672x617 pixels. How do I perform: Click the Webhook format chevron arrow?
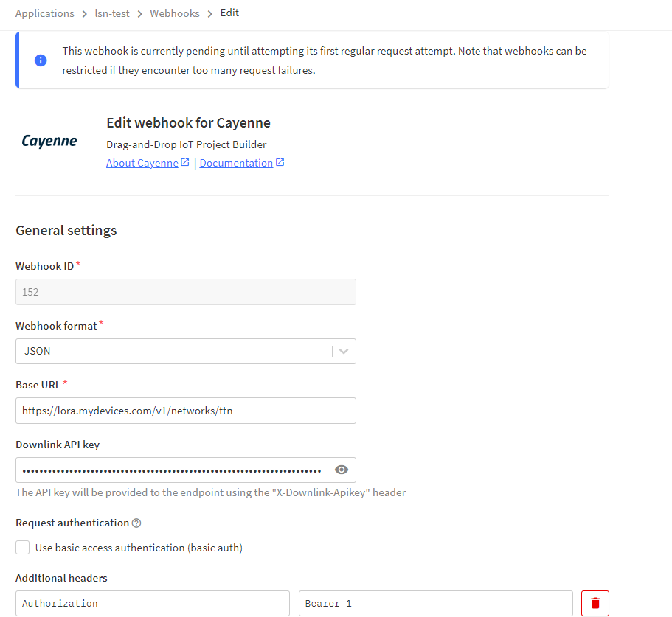344,351
